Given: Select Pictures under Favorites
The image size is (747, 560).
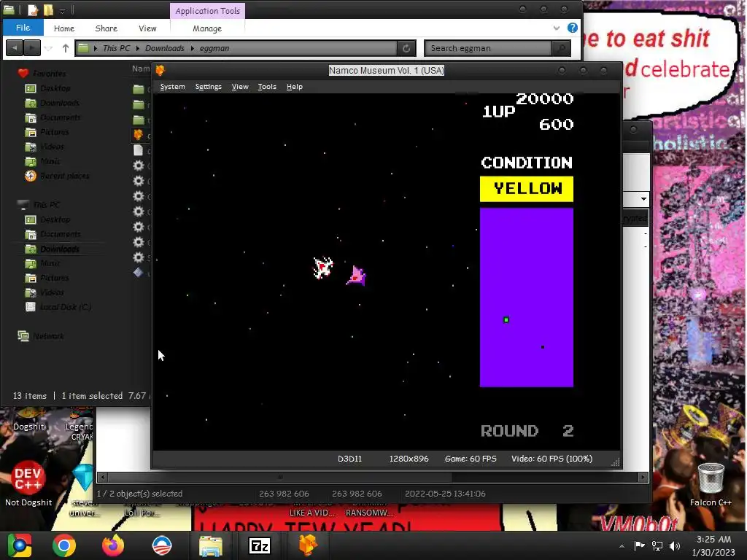Looking at the screenshot, I should (x=54, y=132).
